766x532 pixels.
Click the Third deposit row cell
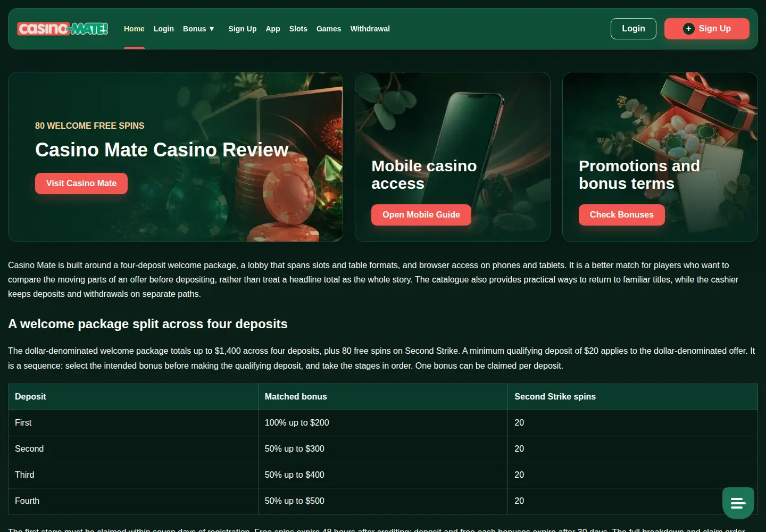(x=133, y=475)
